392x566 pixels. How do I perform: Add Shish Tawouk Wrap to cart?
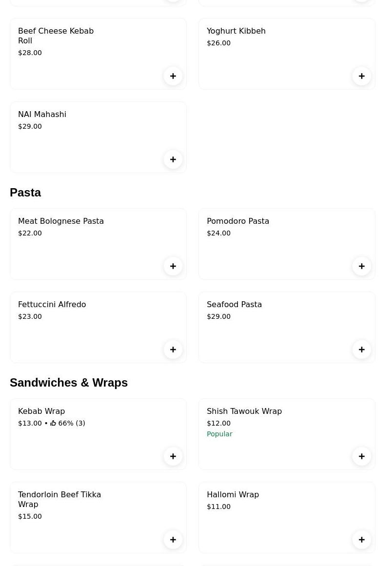pos(362,456)
